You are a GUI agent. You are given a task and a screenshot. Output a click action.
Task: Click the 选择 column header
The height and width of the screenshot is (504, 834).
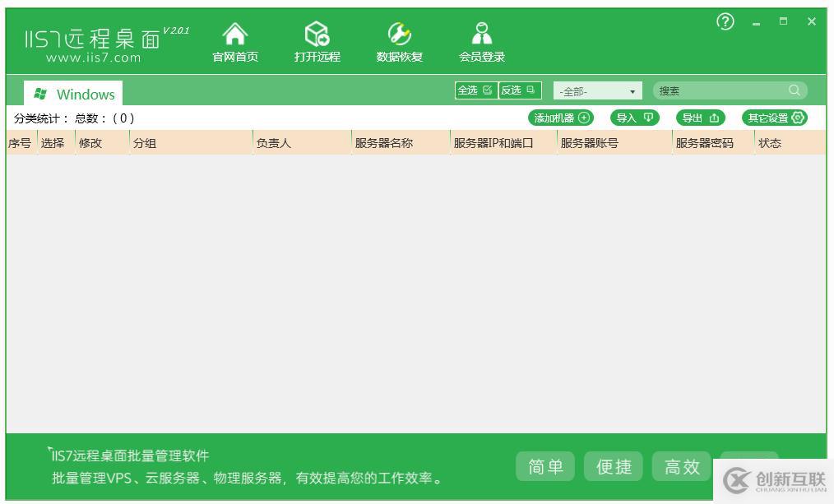tap(57, 143)
